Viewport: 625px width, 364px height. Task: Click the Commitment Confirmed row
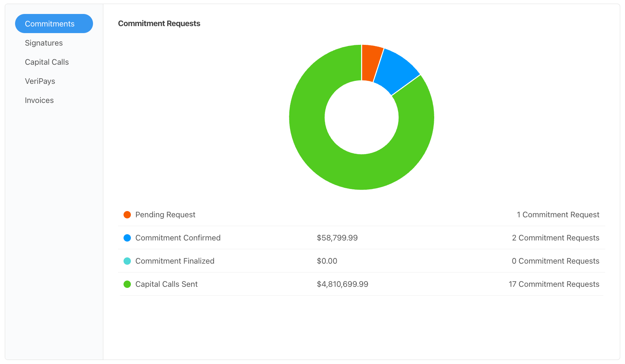pos(178,238)
